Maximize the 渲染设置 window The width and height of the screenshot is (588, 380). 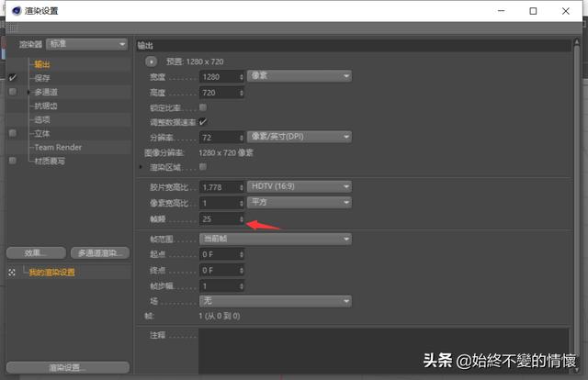click(x=533, y=11)
